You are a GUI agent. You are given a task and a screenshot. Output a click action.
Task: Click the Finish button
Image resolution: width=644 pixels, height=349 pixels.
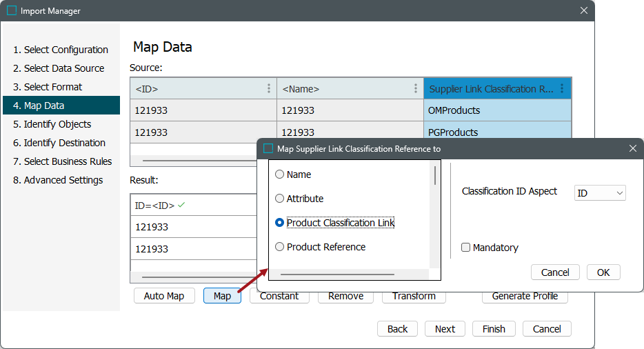tap(493, 329)
